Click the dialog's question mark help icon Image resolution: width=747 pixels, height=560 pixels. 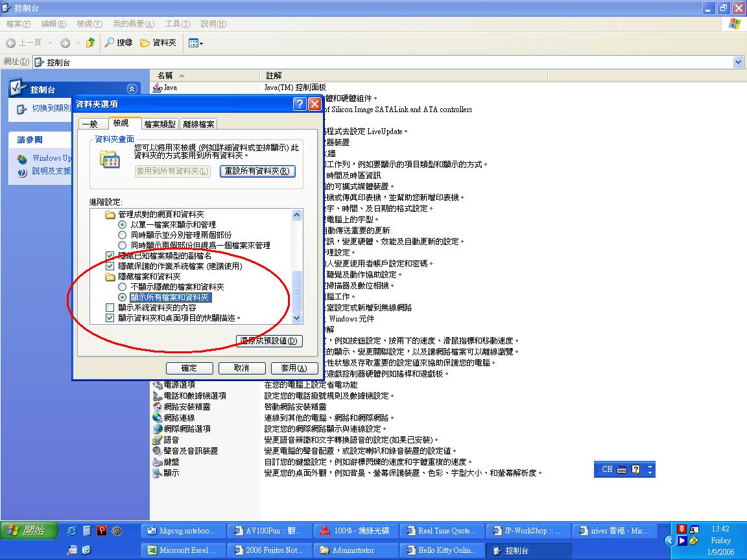[x=299, y=104]
